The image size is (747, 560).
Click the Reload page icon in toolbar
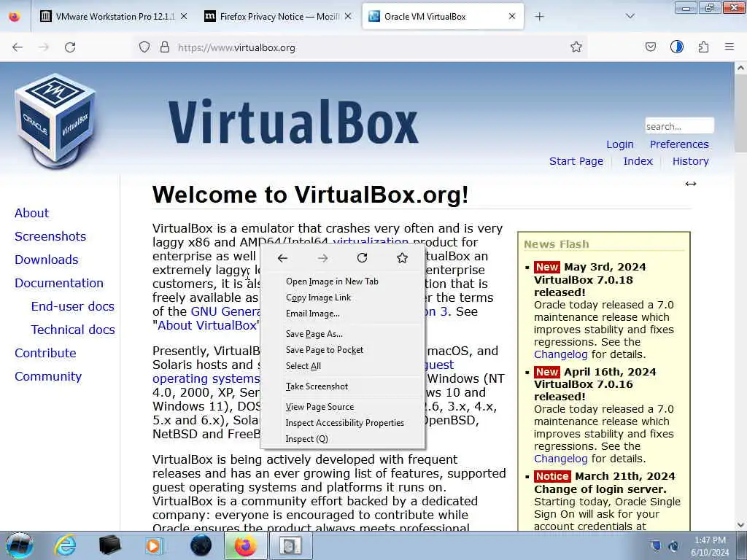tap(70, 47)
